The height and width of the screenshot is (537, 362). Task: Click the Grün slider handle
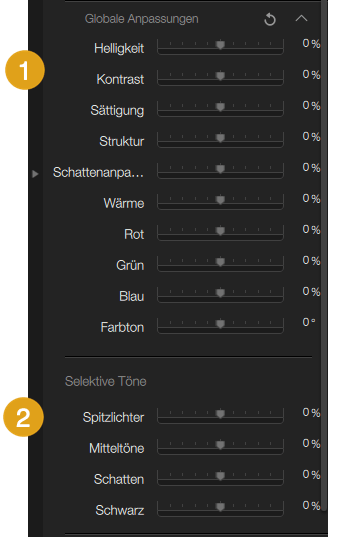[x=221, y=262]
